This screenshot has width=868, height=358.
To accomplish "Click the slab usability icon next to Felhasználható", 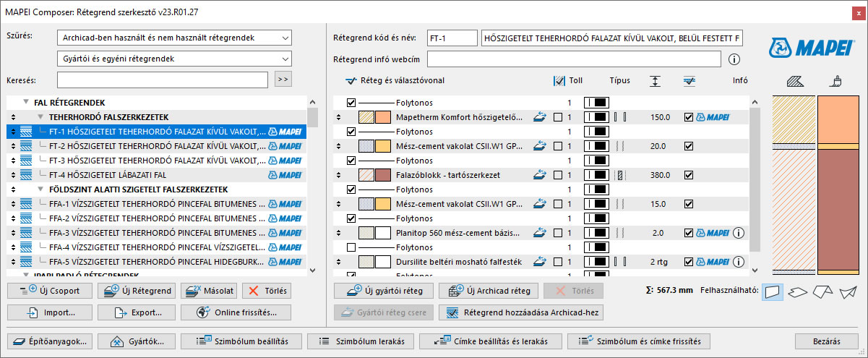I will tap(798, 291).
